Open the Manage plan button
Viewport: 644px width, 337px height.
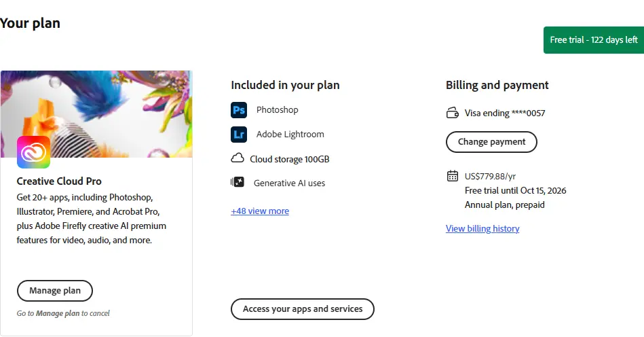point(54,291)
